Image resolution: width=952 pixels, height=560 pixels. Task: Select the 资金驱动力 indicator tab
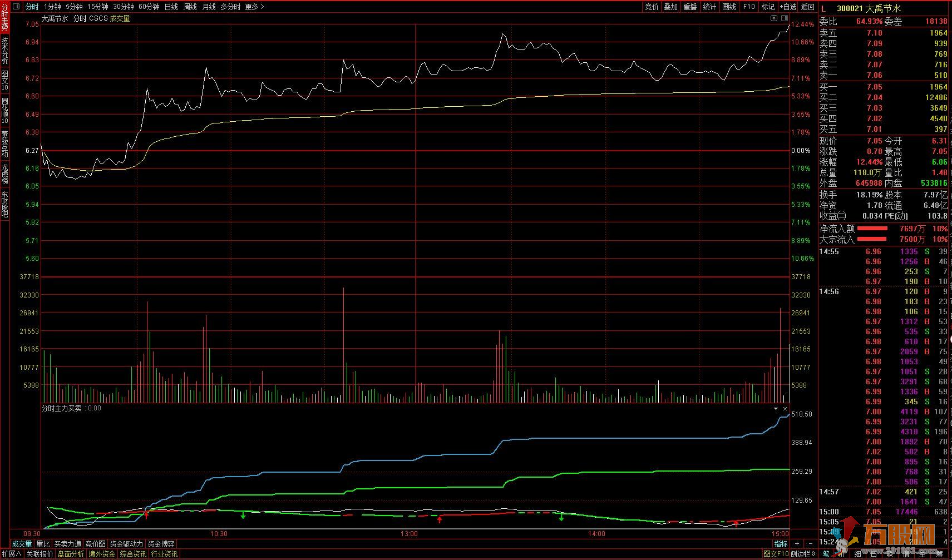click(126, 544)
